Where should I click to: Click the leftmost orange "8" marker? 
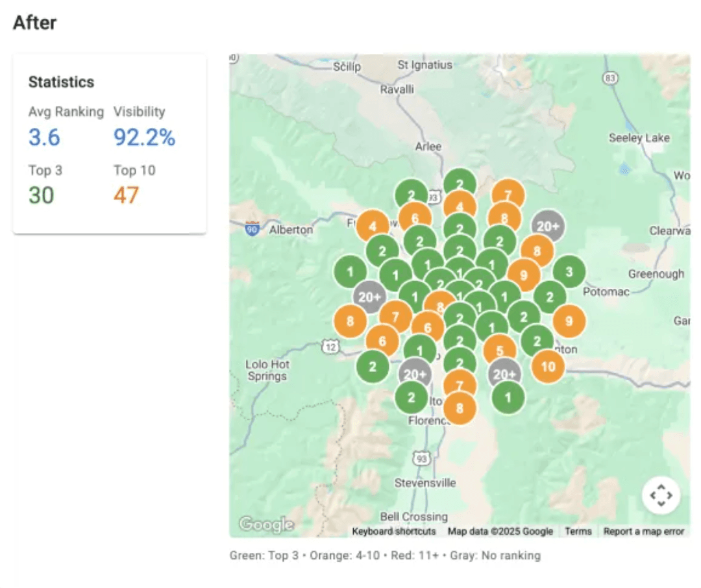pos(350,321)
